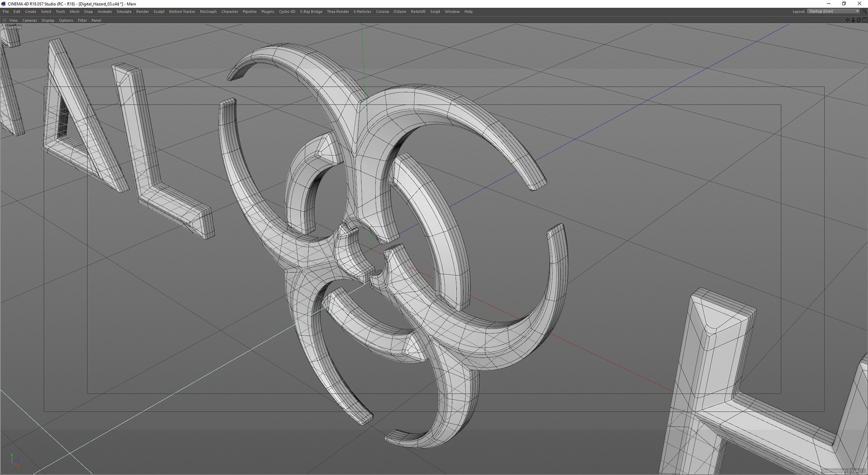
Task: Open the File menu
Action: (6, 12)
